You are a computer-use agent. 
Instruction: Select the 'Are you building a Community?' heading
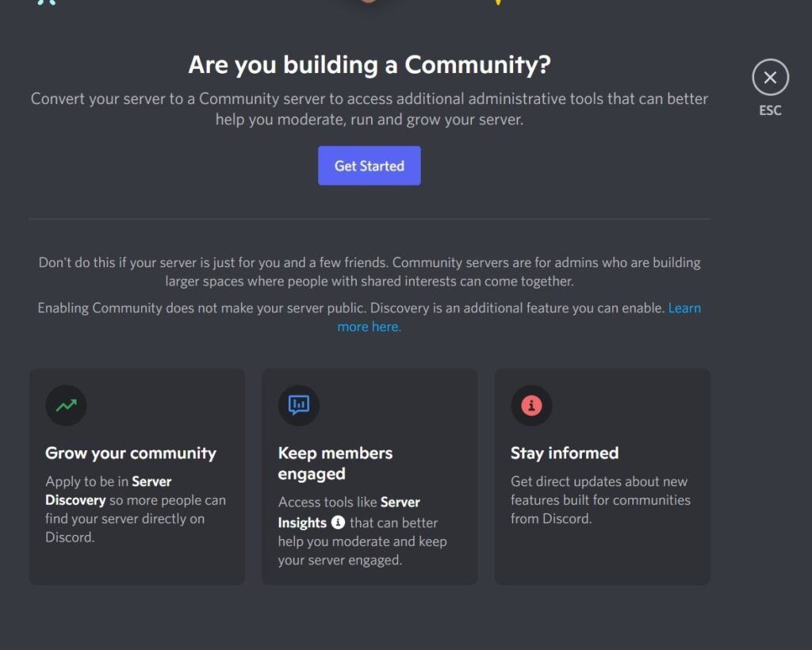pyautogui.click(x=370, y=65)
